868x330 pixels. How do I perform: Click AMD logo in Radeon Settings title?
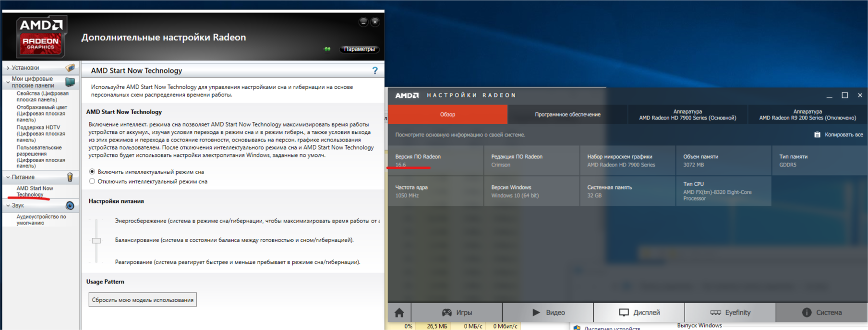[x=407, y=95]
